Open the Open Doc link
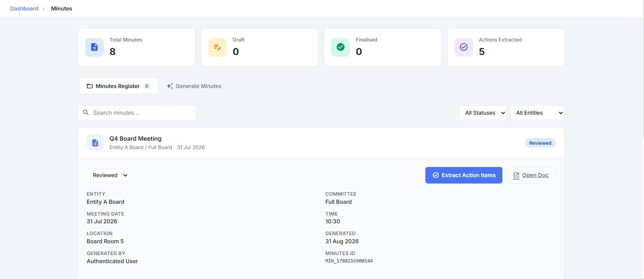Image resolution: width=644 pixels, height=279 pixels. click(x=530, y=175)
